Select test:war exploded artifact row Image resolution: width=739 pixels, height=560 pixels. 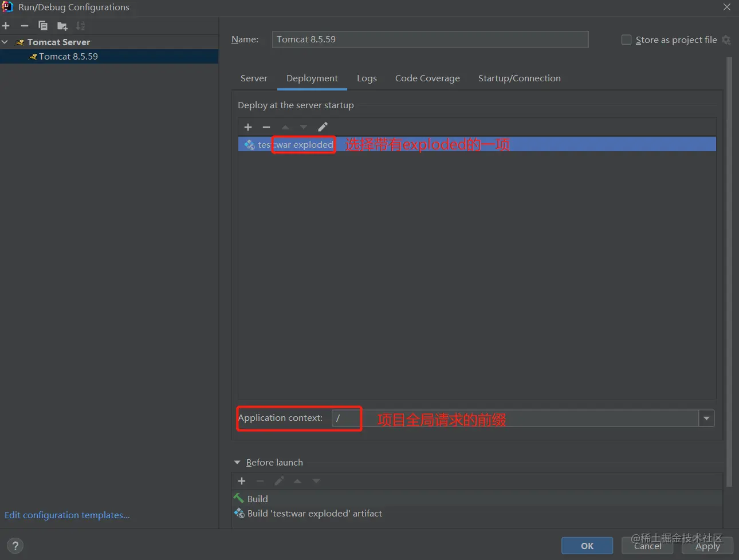tap(477, 144)
